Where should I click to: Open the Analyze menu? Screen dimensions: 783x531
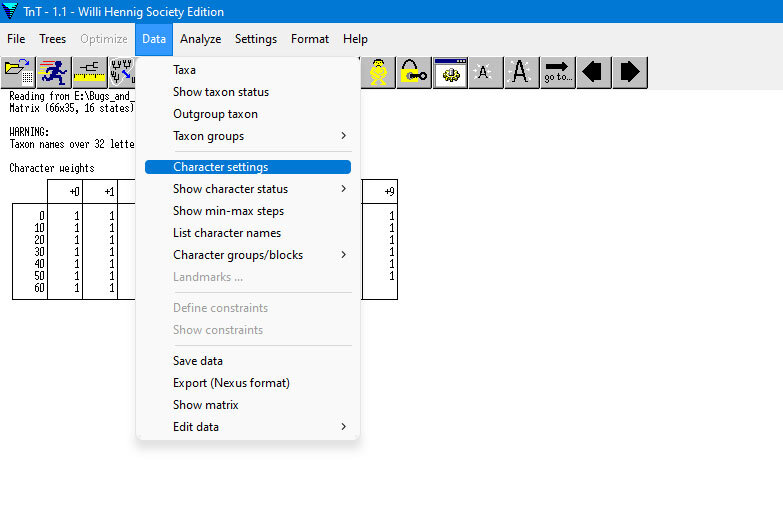click(x=201, y=39)
